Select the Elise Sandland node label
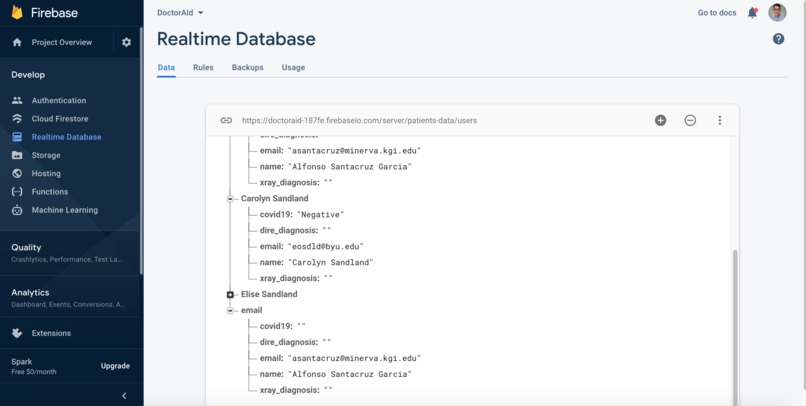 tap(269, 294)
